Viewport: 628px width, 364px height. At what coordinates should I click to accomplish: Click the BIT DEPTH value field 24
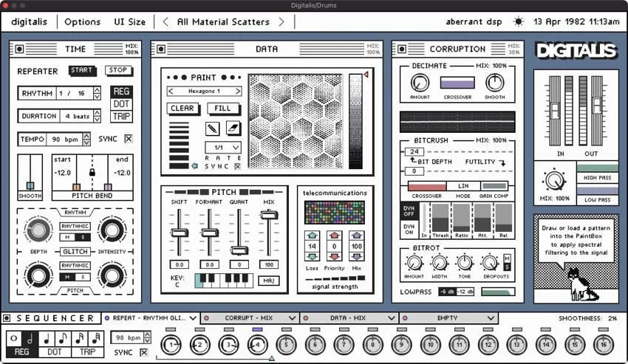tap(414, 152)
